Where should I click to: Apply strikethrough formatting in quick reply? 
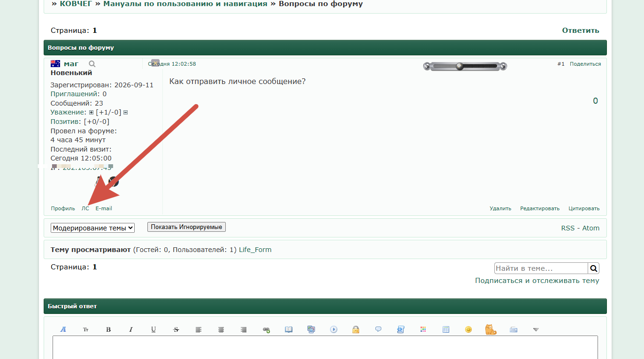coord(176,329)
